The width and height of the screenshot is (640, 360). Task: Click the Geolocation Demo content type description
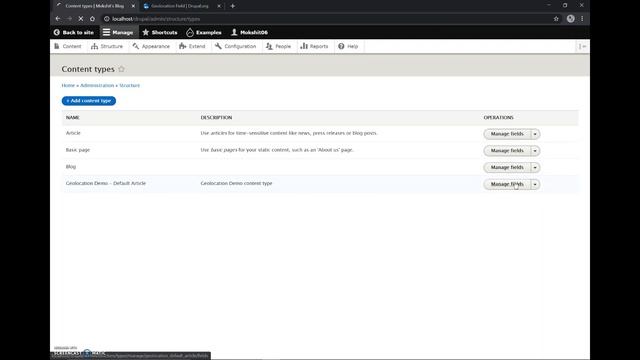tap(236, 183)
